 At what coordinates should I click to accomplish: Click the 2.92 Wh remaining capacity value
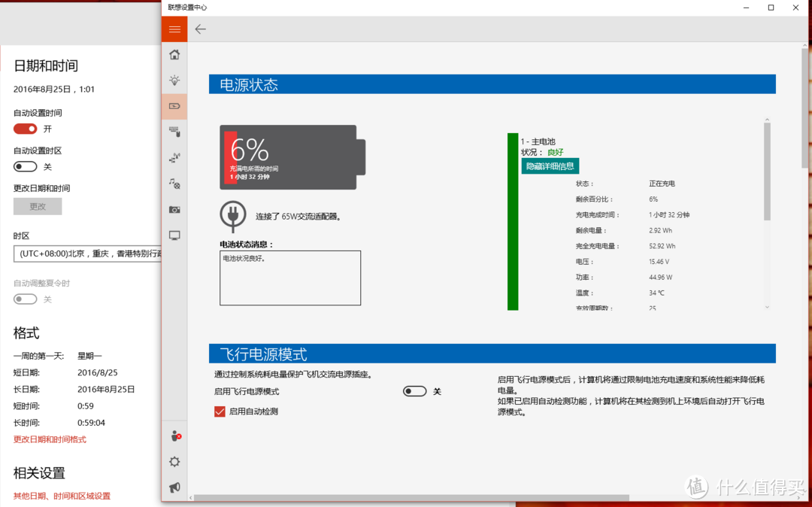point(660,230)
